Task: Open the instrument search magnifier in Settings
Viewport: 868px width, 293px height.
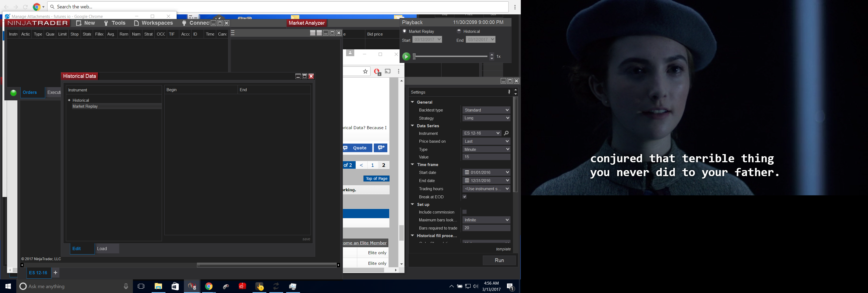Action: point(506,133)
